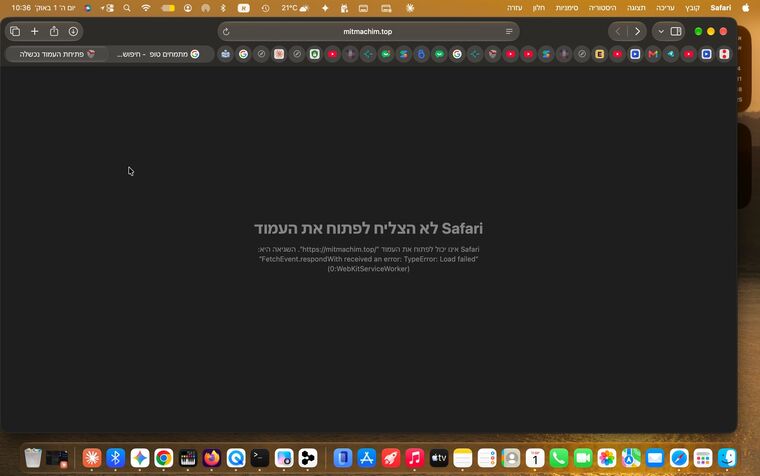
Task: Open the Safari tab overview
Action: 15,32
